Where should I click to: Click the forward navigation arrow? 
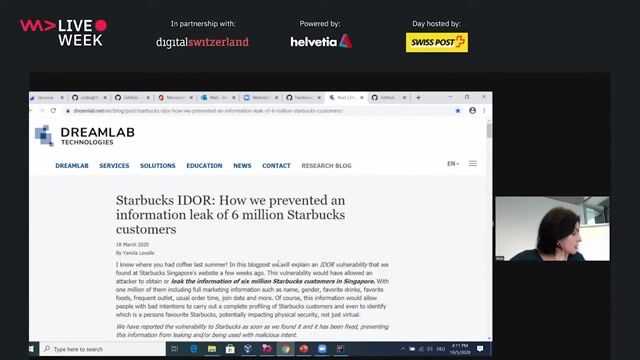click(x=42, y=111)
